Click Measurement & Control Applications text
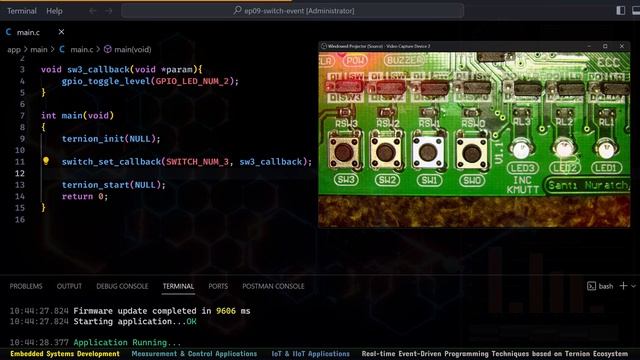Image resolution: width=640 pixels, height=360 pixels. click(194, 354)
